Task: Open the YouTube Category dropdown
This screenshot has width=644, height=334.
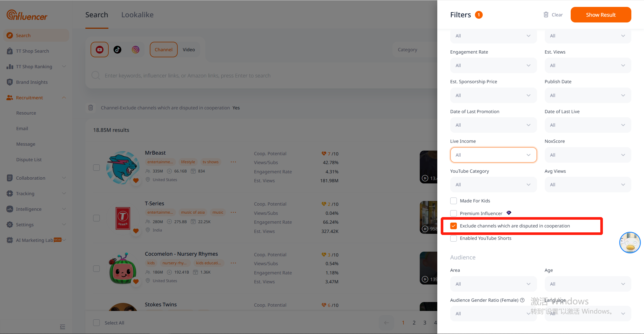Action: tap(493, 185)
